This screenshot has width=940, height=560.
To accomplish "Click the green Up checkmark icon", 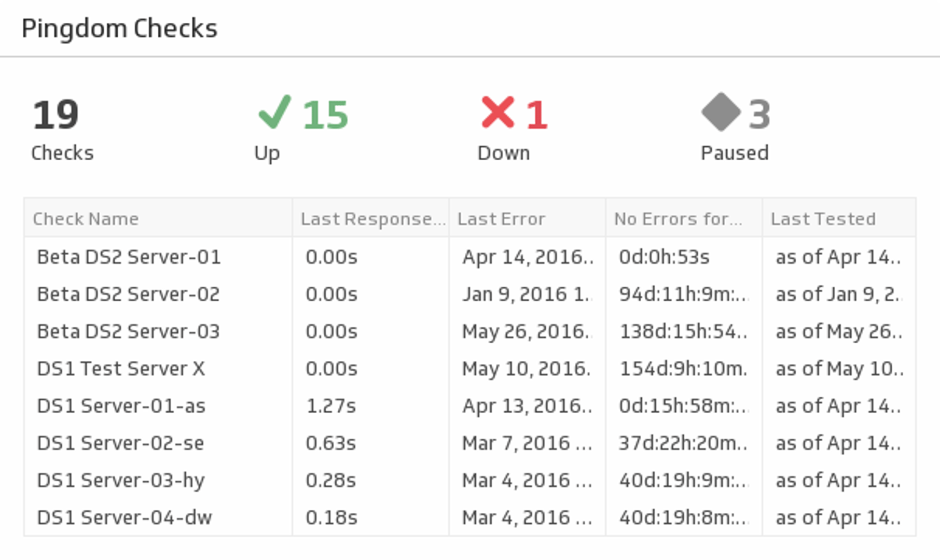I will tap(274, 113).
